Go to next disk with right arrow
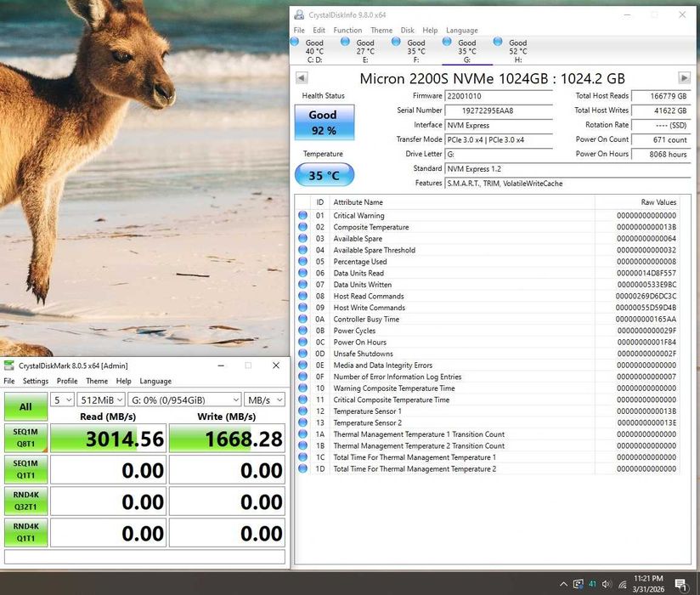This screenshot has width=700, height=595. click(684, 77)
